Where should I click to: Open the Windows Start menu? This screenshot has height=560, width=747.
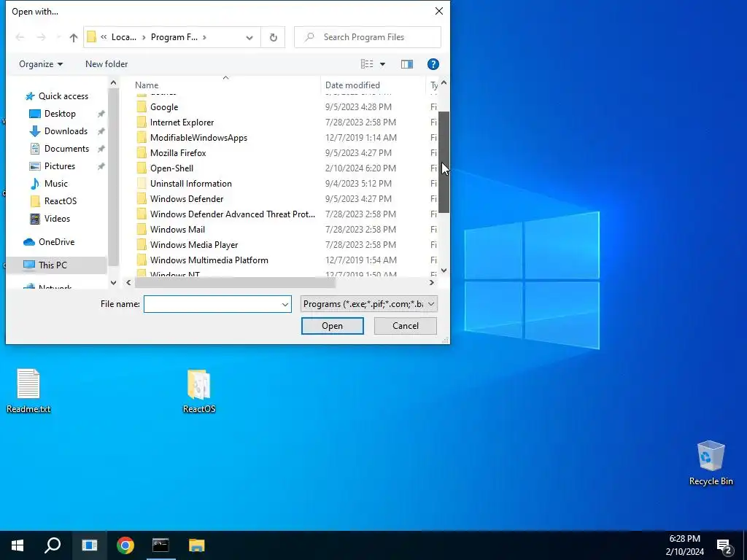[x=18, y=545]
